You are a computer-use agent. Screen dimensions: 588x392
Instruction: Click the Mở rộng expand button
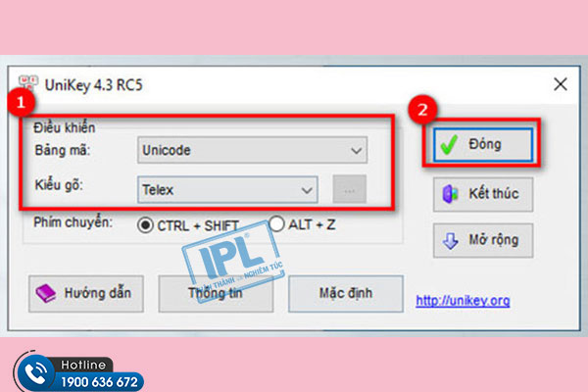coord(483,240)
